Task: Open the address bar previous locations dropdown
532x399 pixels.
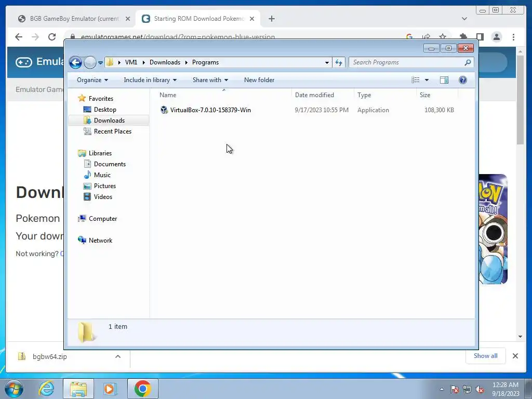Action: (x=327, y=62)
